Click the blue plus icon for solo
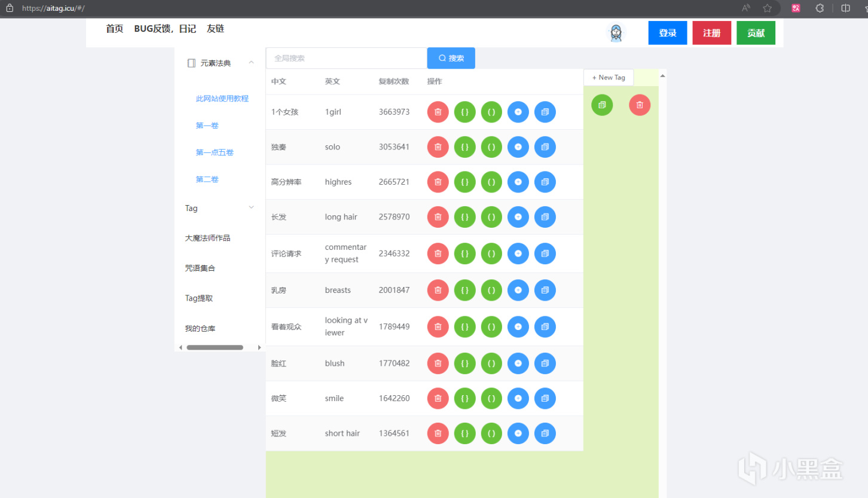This screenshot has height=498, width=868. tap(518, 147)
